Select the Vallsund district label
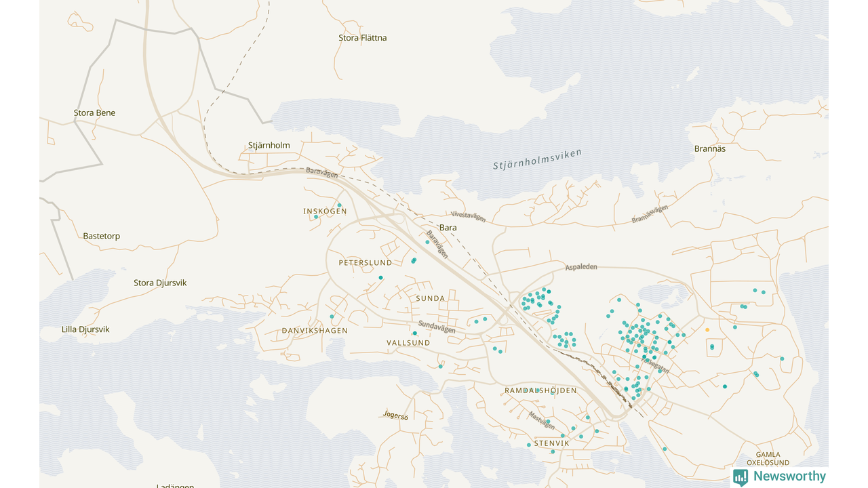 pos(408,343)
